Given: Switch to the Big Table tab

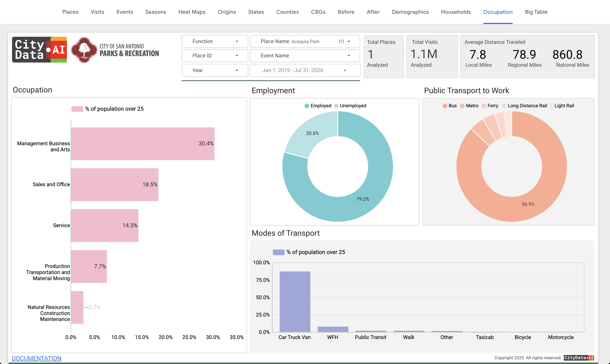Looking at the screenshot, I should pyautogui.click(x=536, y=12).
